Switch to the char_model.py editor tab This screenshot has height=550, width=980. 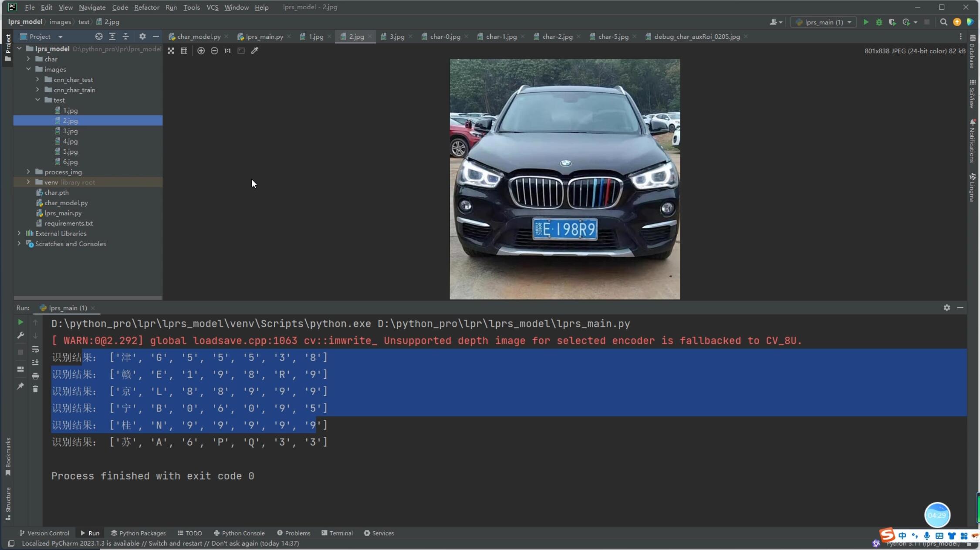coord(199,37)
